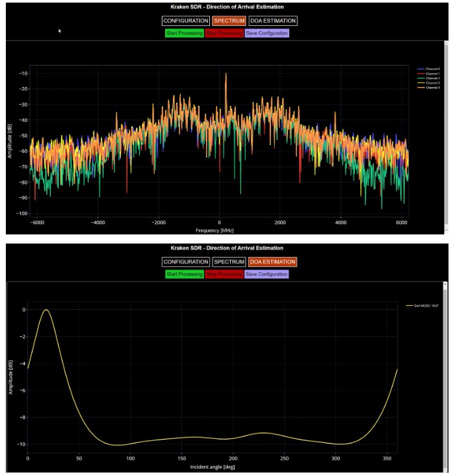455x476 pixels.
Task: Switch to DOA ESTIMATION from spectrum view
Action: pyautogui.click(x=272, y=21)
